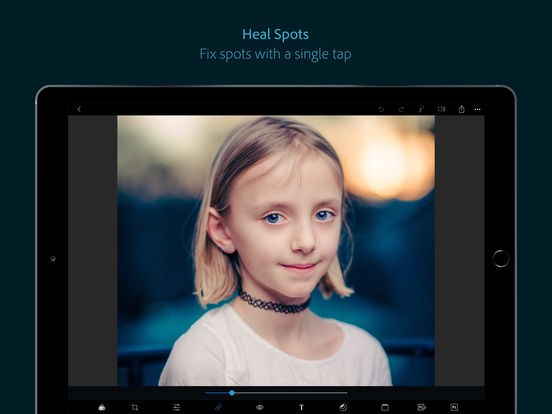Apply auto-enhance with the magic wand
This screenshot has width=552, height=414.
coord(421,109)
